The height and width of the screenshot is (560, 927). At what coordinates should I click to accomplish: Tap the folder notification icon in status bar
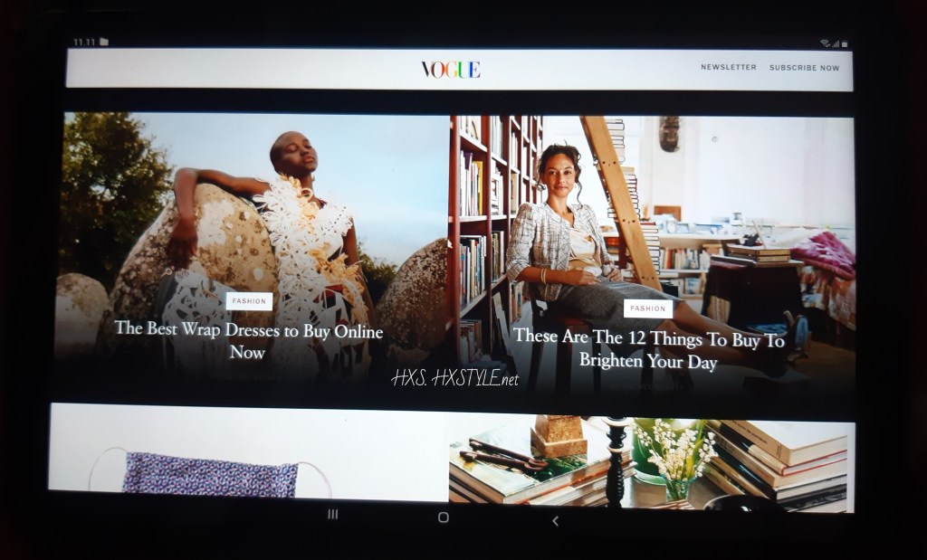click(x=104, y=42)
